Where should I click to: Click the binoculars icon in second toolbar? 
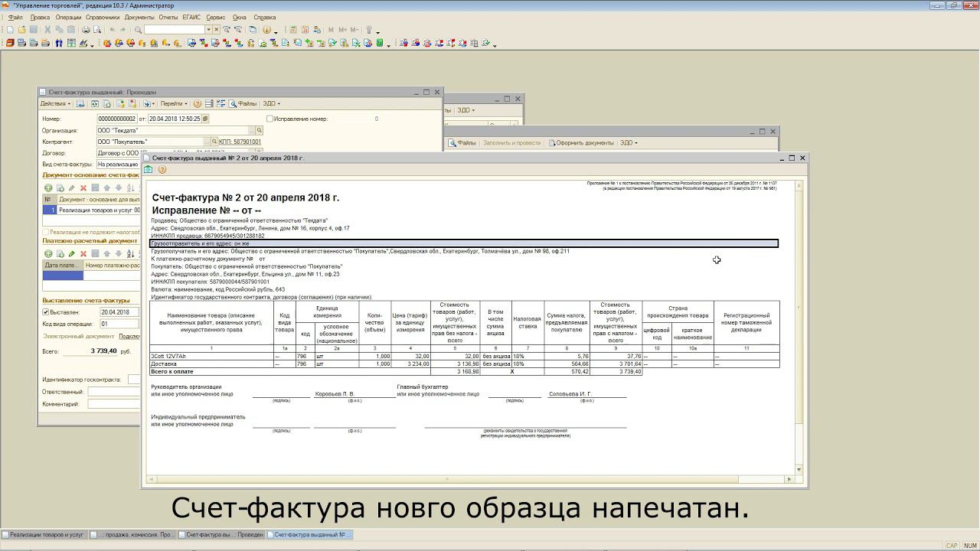click(59, 44)
